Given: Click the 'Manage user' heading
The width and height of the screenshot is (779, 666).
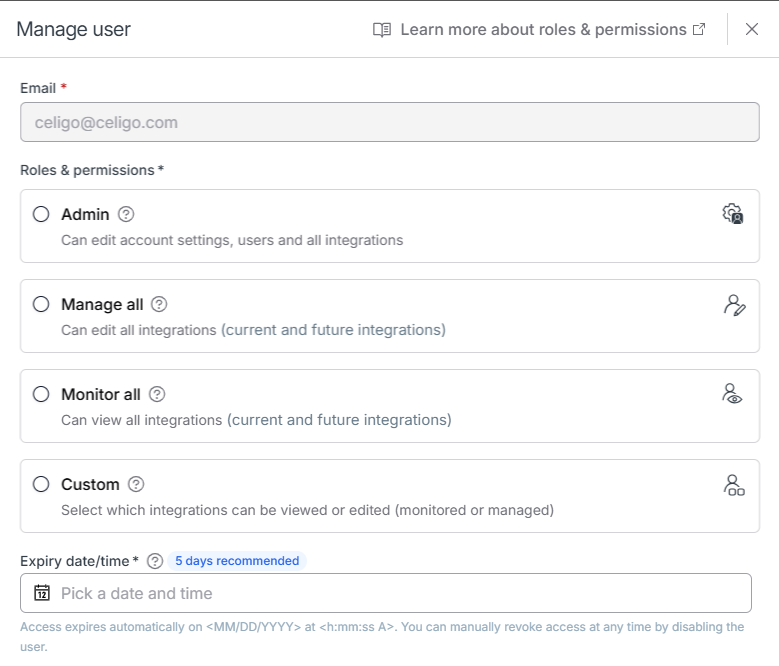Looking at the screenshot, I should click(74, 29).
